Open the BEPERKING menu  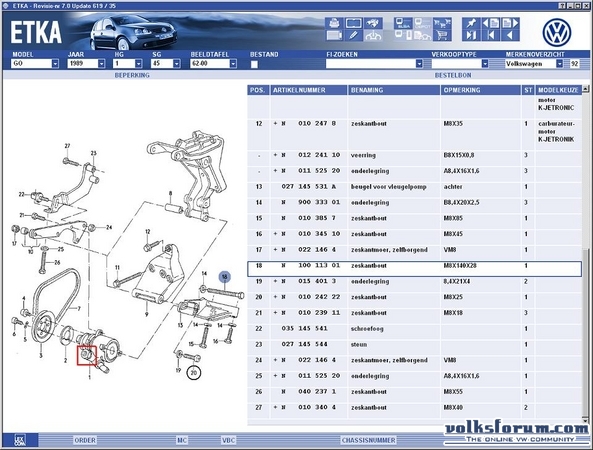coord(132,75)
